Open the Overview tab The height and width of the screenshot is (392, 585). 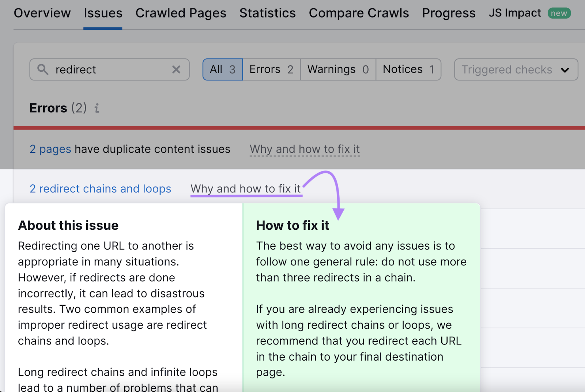point(42,13)
